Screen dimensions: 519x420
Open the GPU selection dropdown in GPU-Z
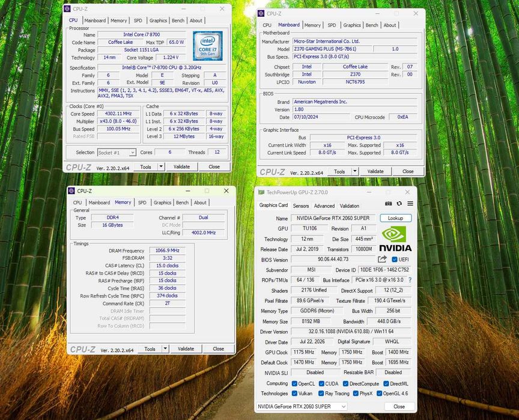(x=302, y=406)
